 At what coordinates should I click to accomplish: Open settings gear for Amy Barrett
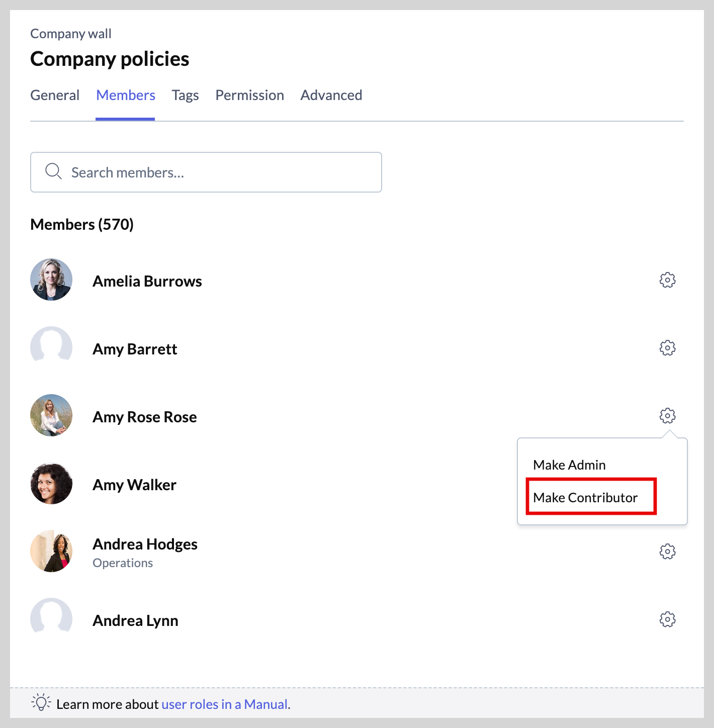coord(667,348)
